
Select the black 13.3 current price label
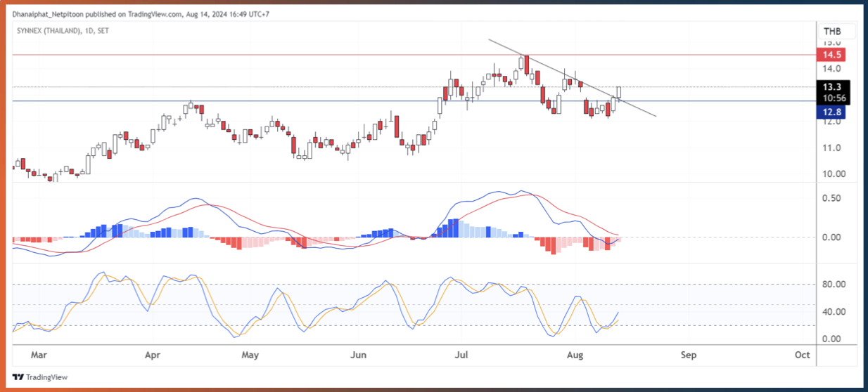(x=833, y=87)
